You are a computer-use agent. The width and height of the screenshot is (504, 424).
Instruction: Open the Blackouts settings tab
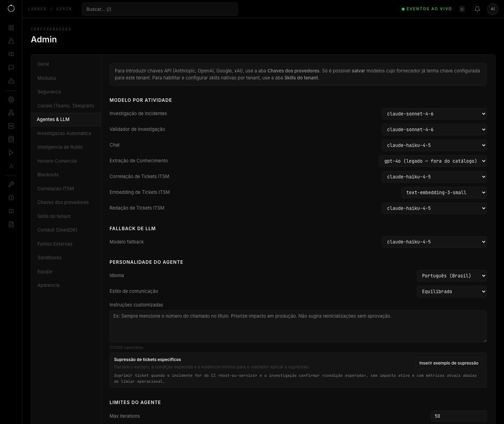click(x=66, y=175)
